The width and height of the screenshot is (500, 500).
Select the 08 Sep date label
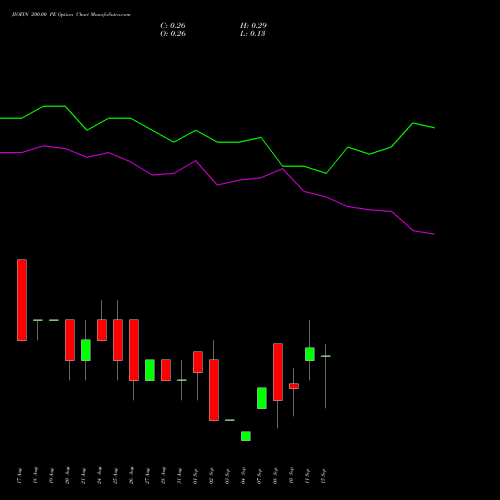click(x=275, y=476)
